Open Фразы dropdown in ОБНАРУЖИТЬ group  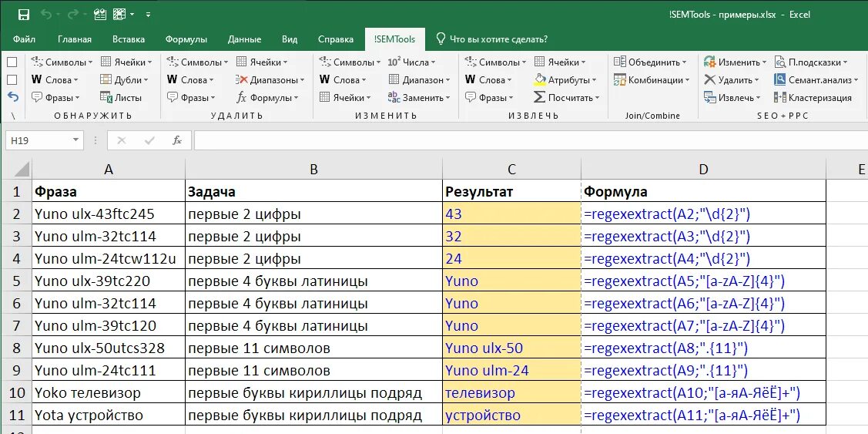coord(55,98)
